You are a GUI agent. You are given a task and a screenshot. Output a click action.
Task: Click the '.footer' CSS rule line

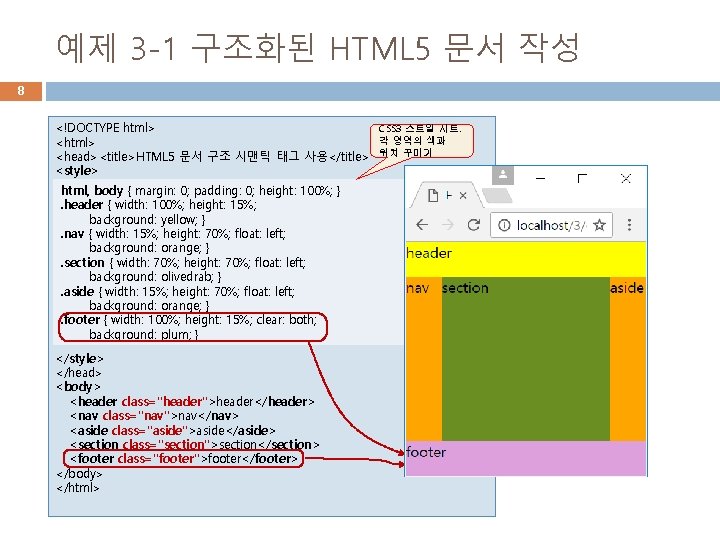coord(189,320)
